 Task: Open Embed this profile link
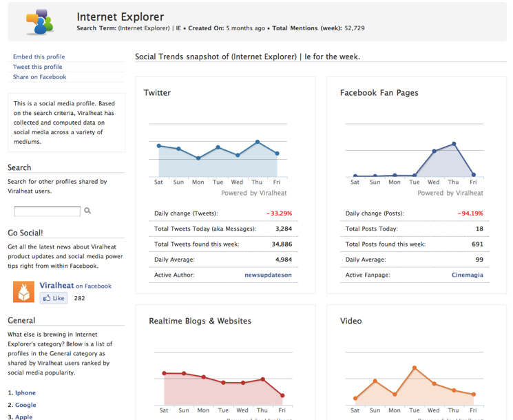click(39, 56)
